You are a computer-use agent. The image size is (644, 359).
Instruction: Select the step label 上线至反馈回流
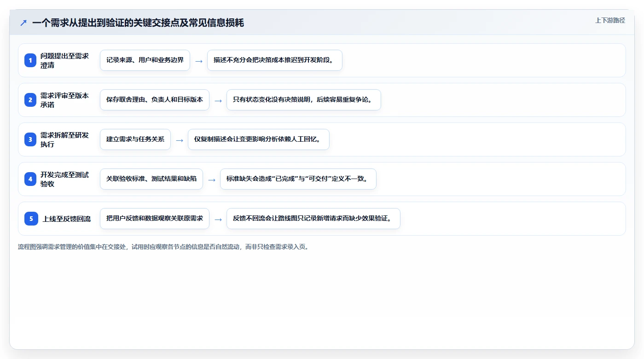pyautogui.click(x=67, y=219)
